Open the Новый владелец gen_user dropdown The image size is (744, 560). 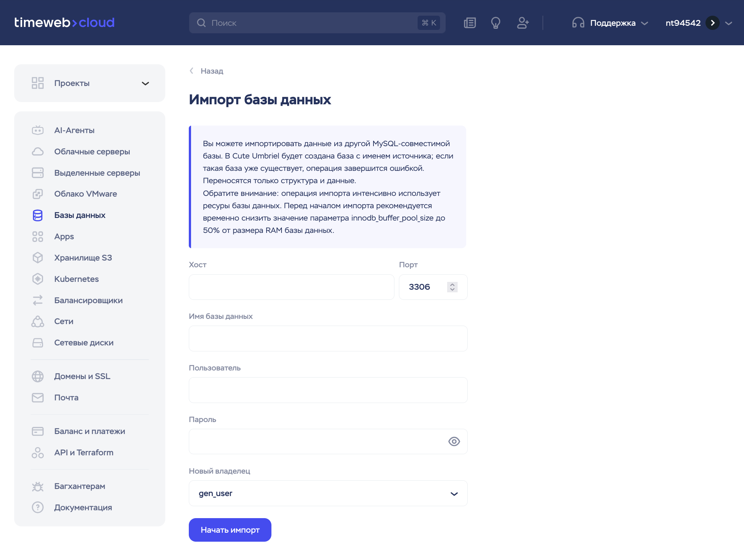click(x=328, y=493)
